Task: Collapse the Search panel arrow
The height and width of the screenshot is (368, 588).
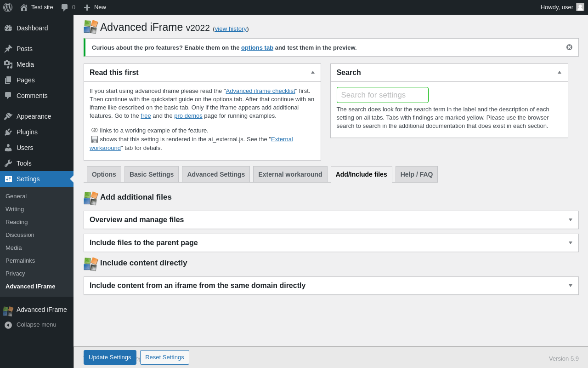Action: 560,72
